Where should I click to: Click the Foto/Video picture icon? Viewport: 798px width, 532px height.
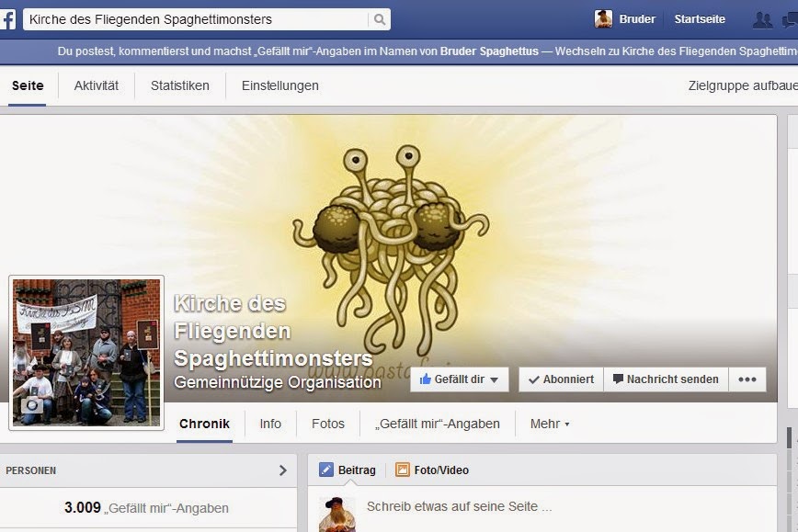(x=403, y=470)
